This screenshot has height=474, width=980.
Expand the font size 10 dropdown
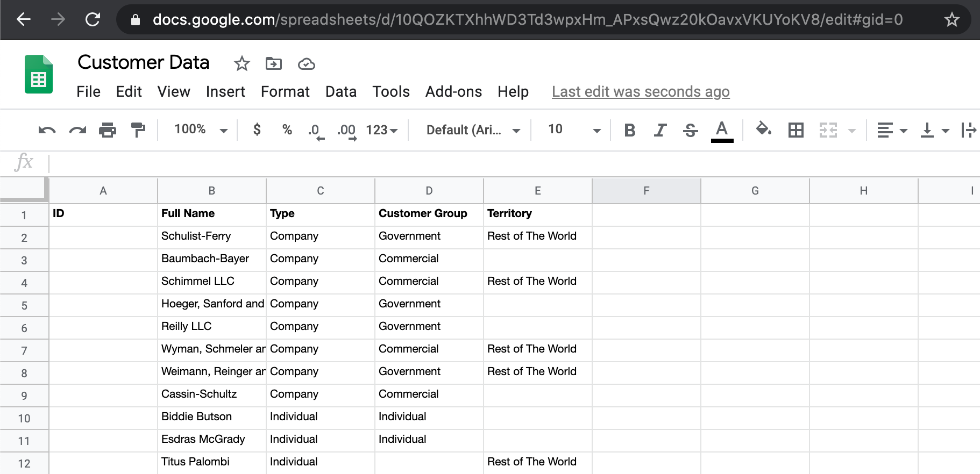coord(596,130)
